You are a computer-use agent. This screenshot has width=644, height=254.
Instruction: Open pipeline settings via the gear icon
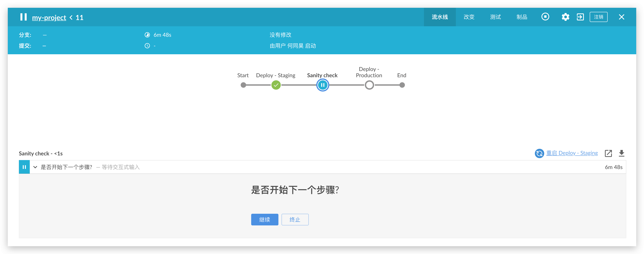(565, 17)
